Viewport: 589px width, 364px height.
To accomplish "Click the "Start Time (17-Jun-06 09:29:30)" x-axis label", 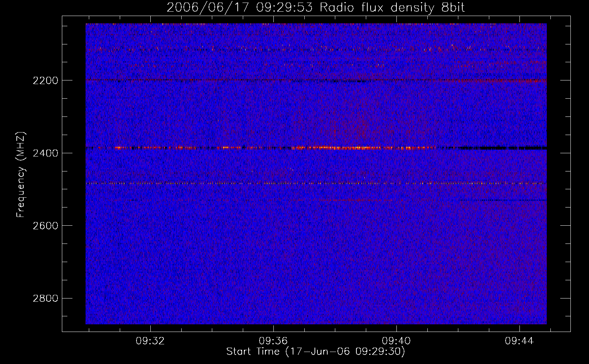I will point(316,352).
